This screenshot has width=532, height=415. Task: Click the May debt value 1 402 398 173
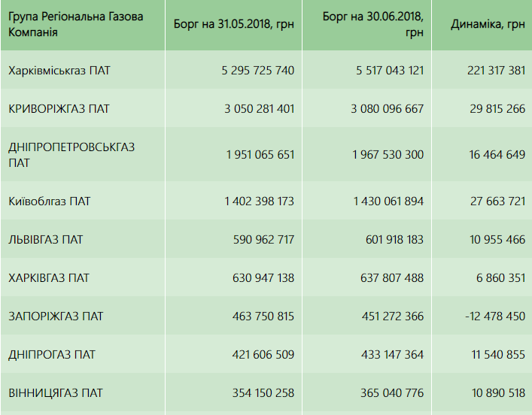pos(259,201)
